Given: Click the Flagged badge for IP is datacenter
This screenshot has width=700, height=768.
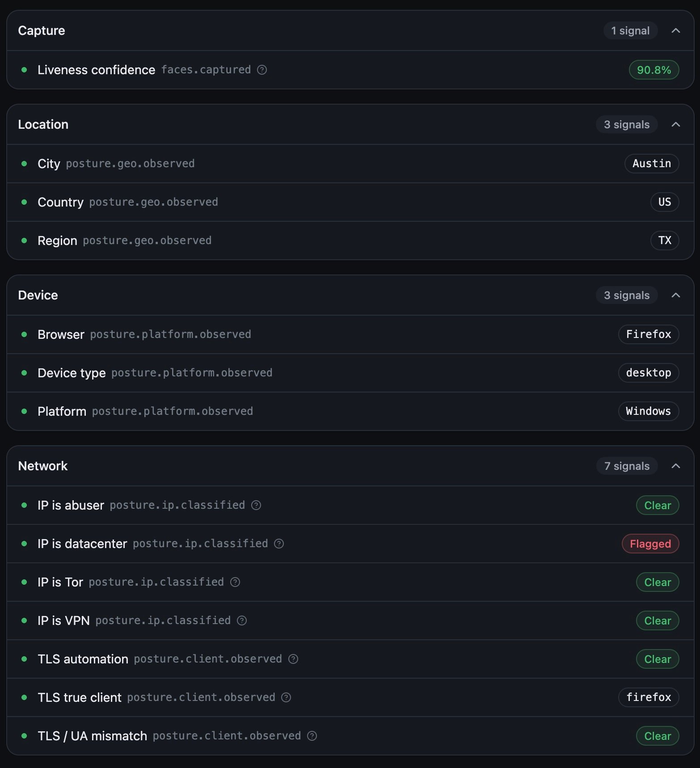Looking at the screenshot, I should pos(650,544).
